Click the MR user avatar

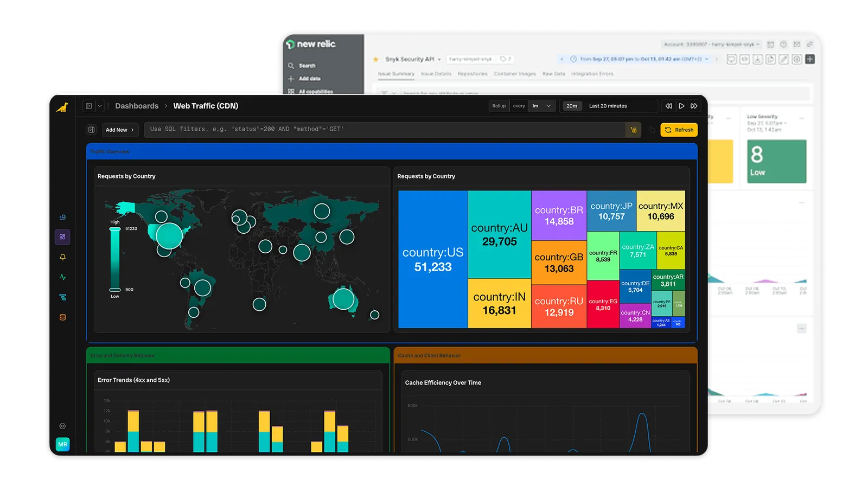tap(63, 444)
